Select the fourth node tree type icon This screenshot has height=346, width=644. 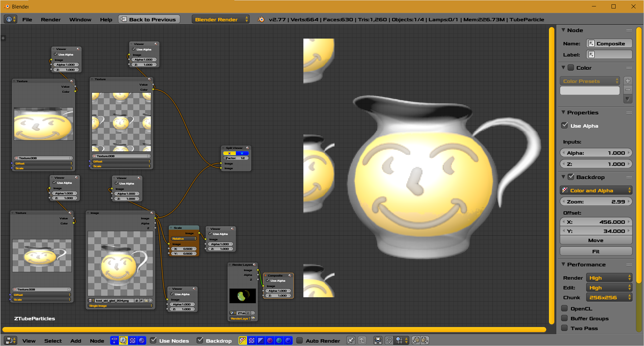(x=142, y=341)
